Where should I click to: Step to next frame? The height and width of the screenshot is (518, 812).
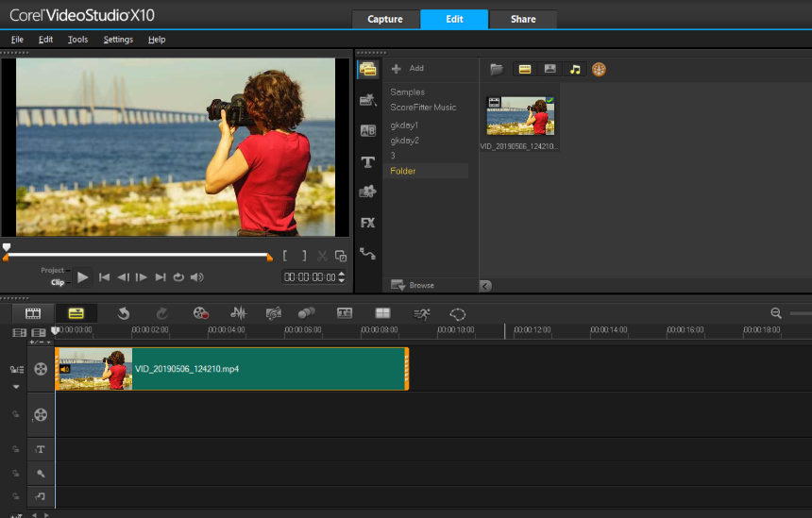[x=142, y=277]
